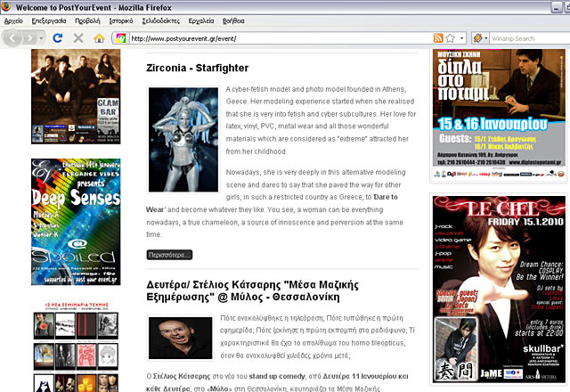Viewport: 570px width, 392px height.
Task: Reload the page with the Reload icon
Action: pos(58,37)
